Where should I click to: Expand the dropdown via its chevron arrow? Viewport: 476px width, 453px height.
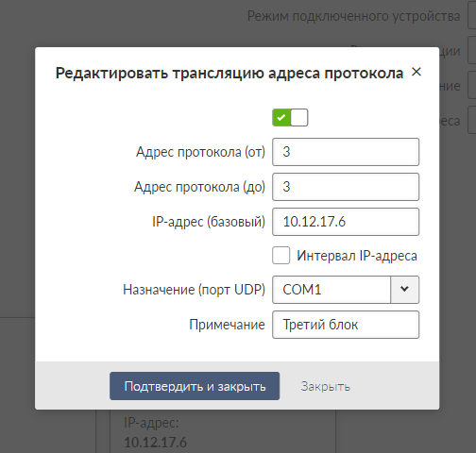pos(404,290)
